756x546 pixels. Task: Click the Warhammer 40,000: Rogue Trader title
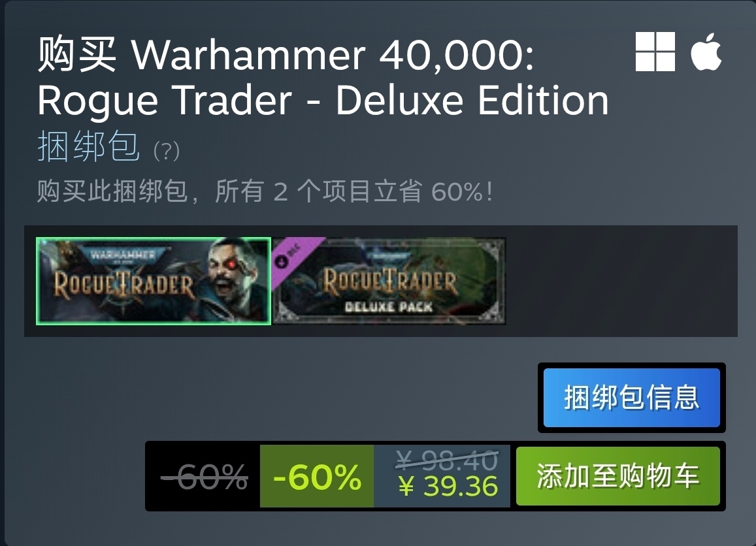click(x=323, y=77)
